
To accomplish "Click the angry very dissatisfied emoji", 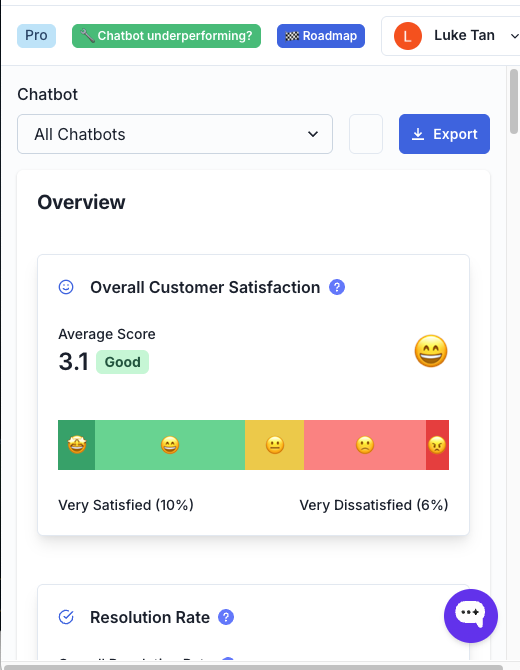I will (x=437, y=445).
